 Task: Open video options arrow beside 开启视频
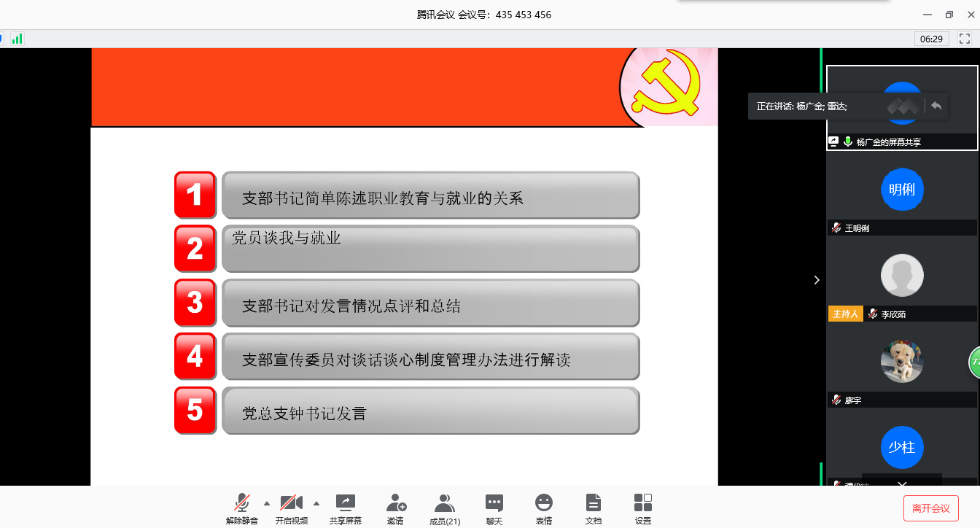(316, 503)
